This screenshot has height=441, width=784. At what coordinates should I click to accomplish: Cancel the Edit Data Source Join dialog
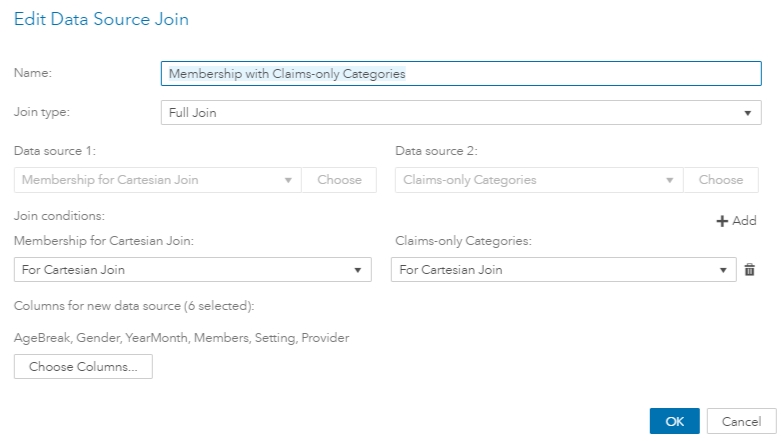(741, 421)
